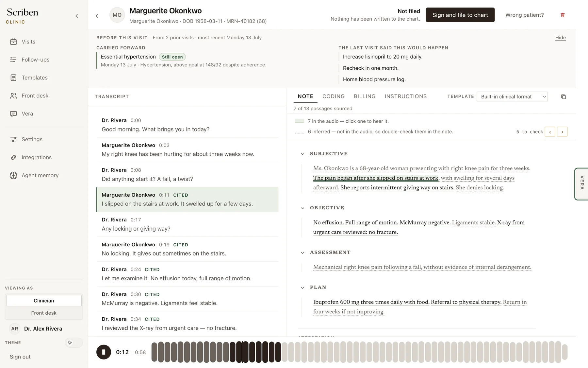588x368 pixels.
Task: Click 'She reports intermittent giving way on stairs.'
Action: 397,187
